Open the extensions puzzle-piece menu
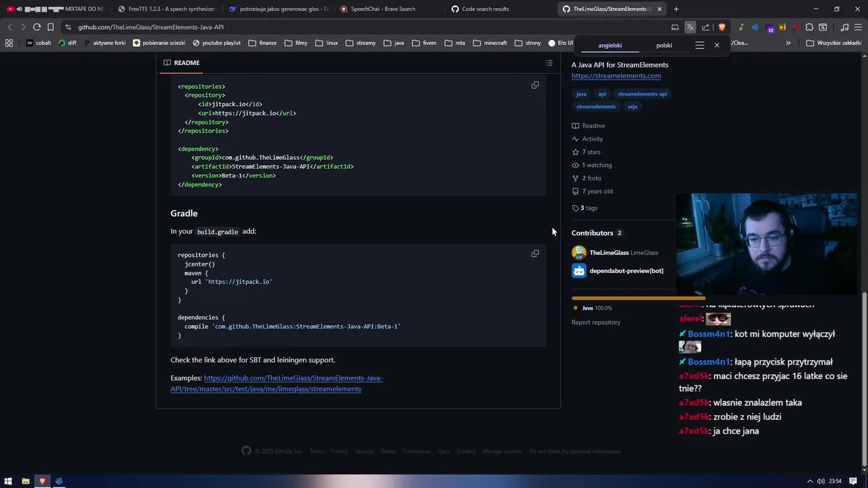This screenshot has height=488, width=868. pyautogui.click(x=809, y=27)
